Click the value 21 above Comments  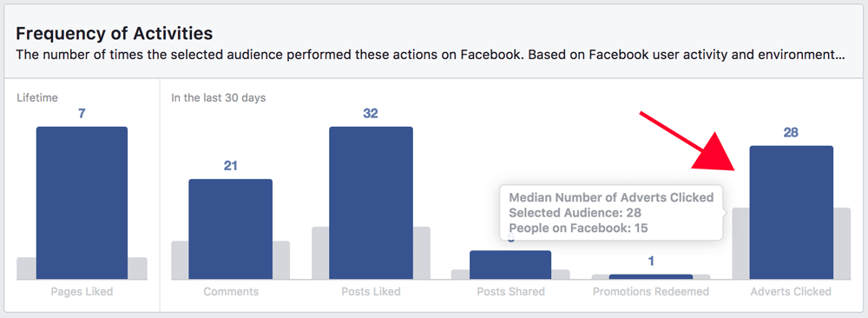230,166
